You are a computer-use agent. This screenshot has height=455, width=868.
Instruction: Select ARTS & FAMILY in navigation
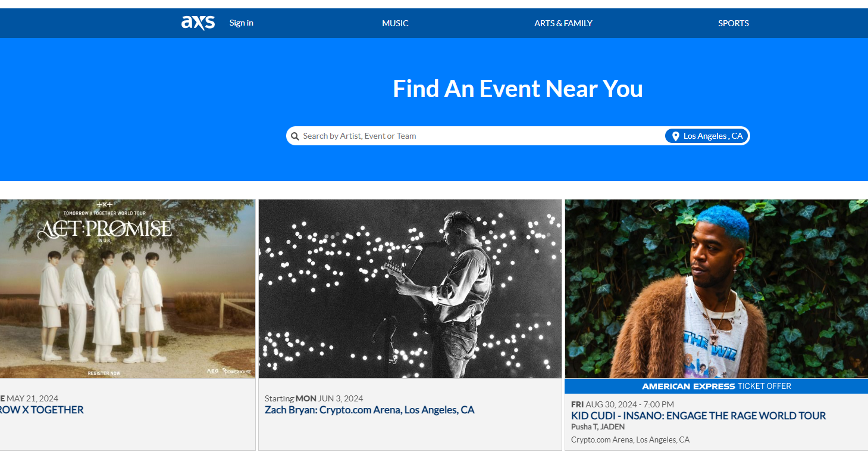tap(563, 23)
